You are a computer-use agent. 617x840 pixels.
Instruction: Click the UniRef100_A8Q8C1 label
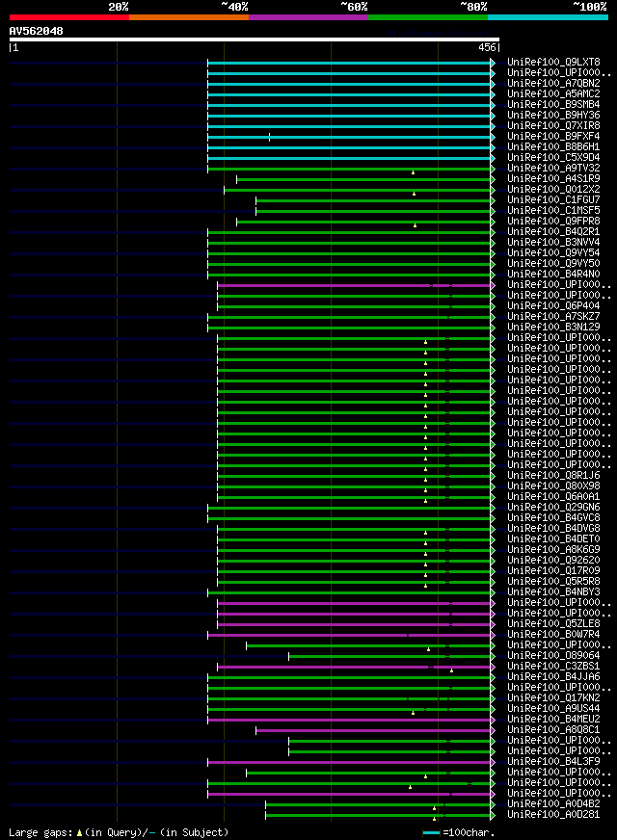click(x=553, y=730)
